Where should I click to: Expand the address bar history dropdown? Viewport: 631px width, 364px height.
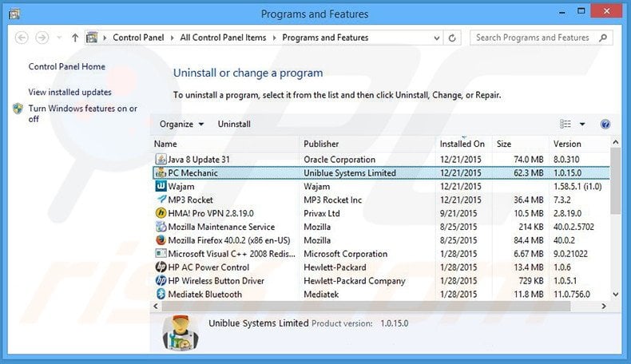(x=437, y=38)
